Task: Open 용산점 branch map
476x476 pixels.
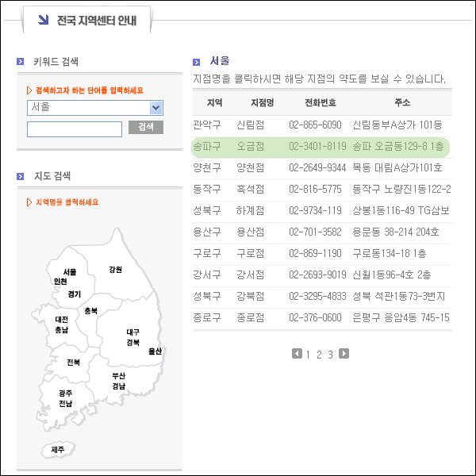Action: click(x=251, y=232)
